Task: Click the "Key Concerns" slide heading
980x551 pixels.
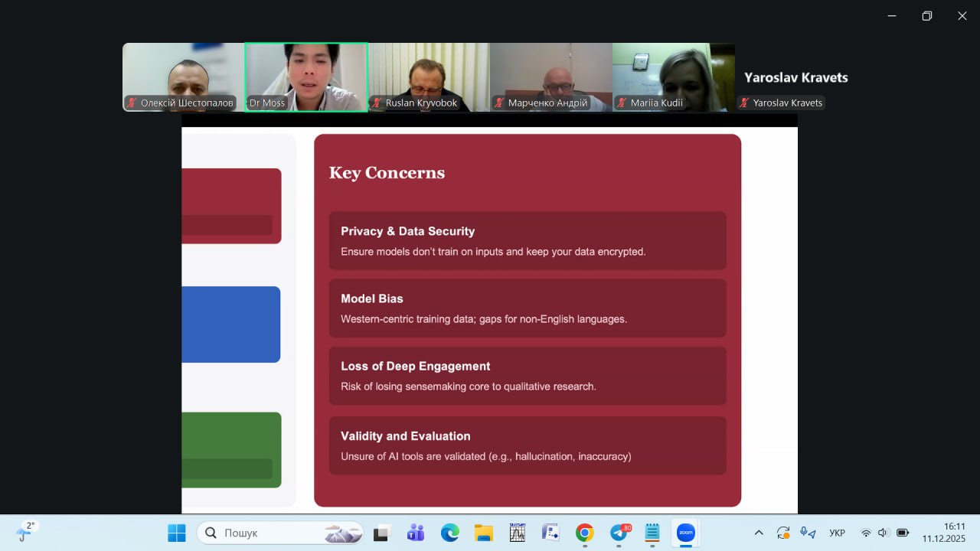Action: tap(387, 173)
